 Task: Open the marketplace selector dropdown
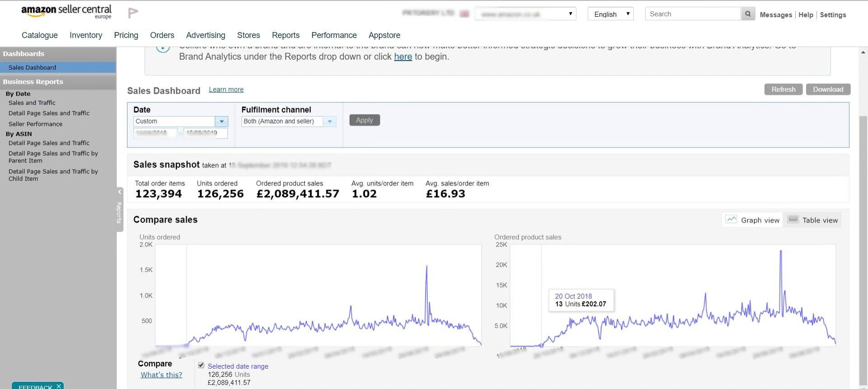525,14
